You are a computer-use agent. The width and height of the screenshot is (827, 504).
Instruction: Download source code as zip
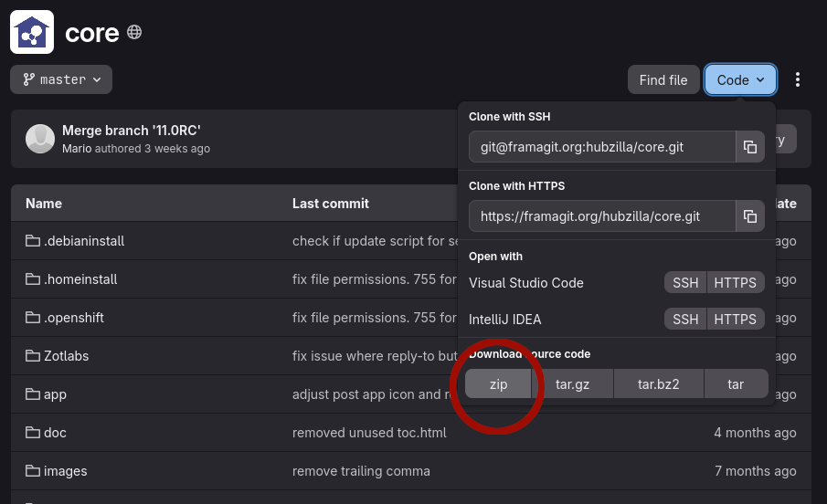(498, 384)
